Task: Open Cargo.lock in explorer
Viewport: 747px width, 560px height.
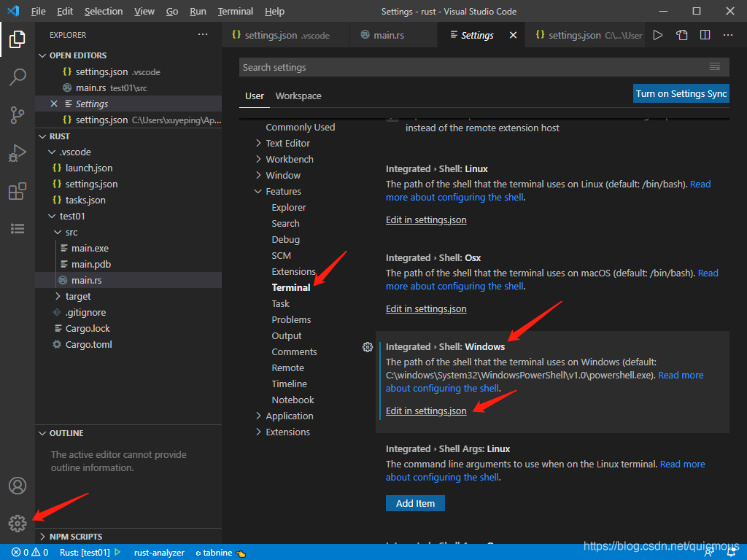Action: pos(88,329)
